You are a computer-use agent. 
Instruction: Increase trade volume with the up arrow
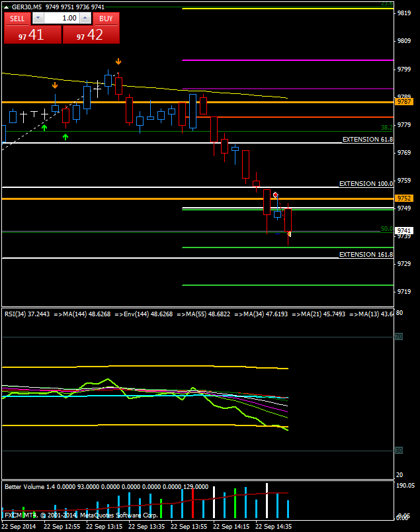point(86,19)
